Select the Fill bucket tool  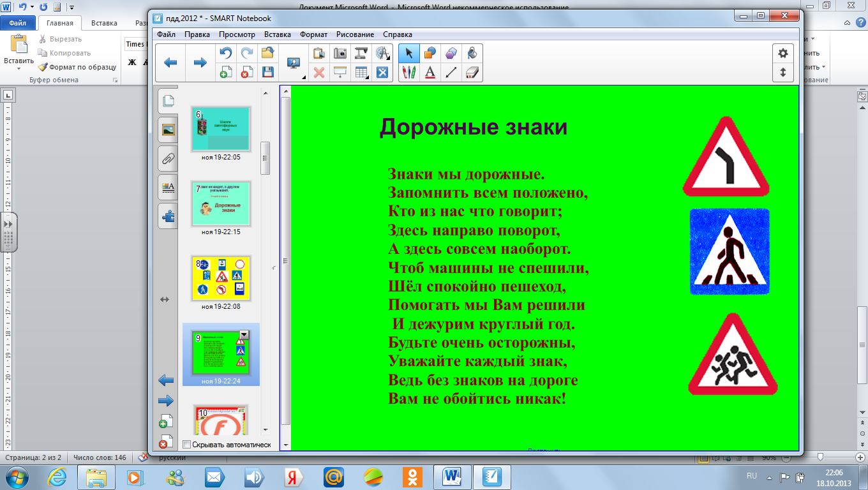tap(472, 53)
